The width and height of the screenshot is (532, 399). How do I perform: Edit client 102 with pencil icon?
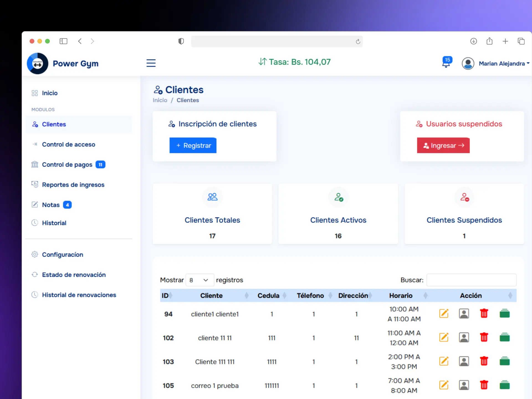coord(444,337)
